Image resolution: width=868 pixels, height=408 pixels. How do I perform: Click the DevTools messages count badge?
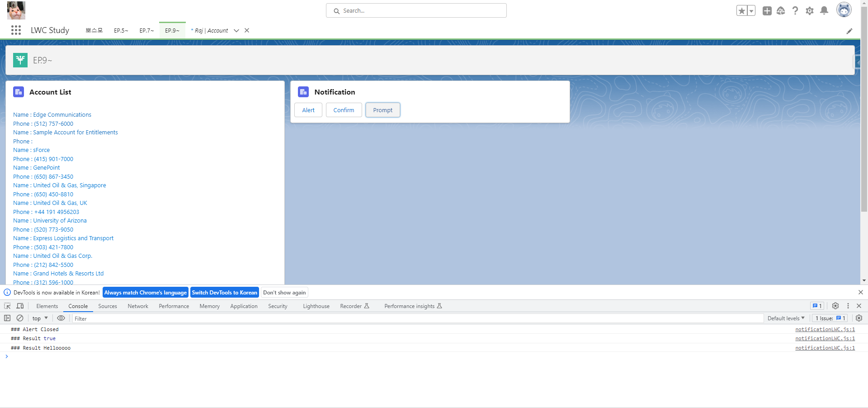[x=817, y=306]
